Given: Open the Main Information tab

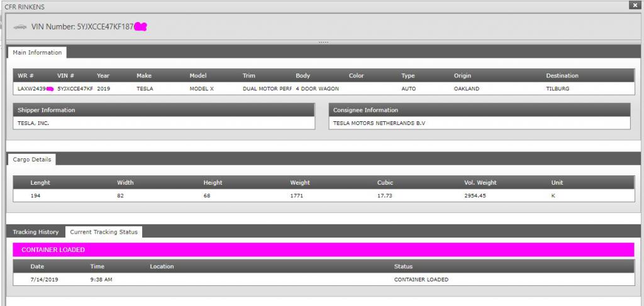Looking at the screenshot, I should [37, 52].
